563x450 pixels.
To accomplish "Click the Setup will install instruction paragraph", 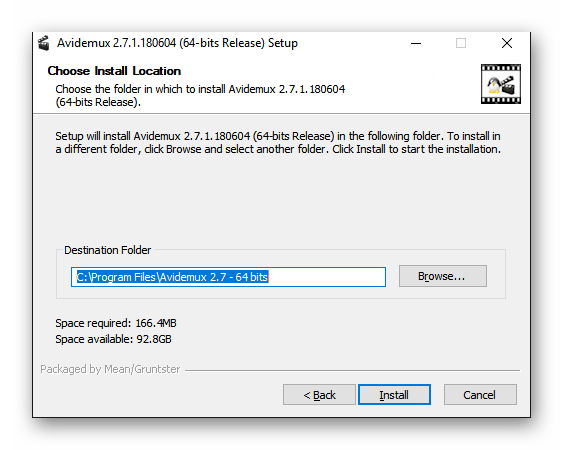I will (x=278, y=143).
